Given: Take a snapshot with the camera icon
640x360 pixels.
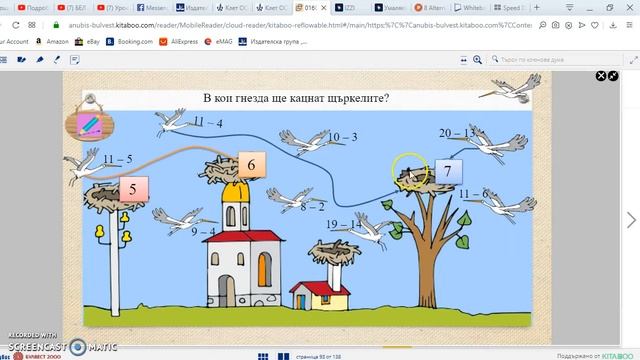Looking at the screenshot, I should [556, 25].
